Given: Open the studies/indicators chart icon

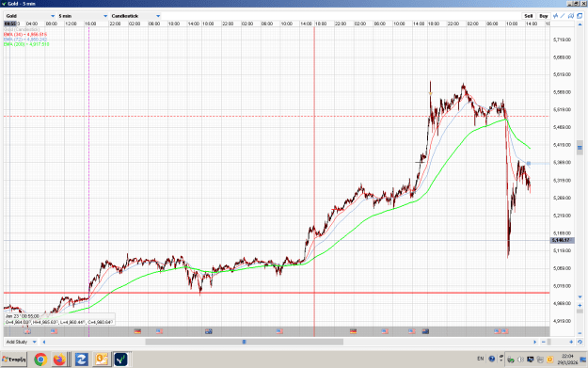Looking at the screenshot, I should [x=555, y=16].
